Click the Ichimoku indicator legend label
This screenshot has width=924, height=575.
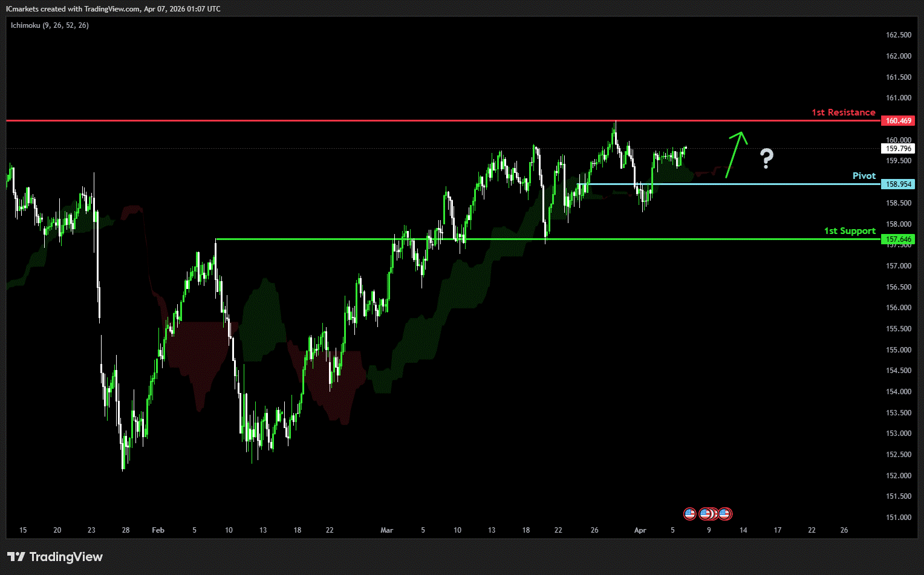50,25
